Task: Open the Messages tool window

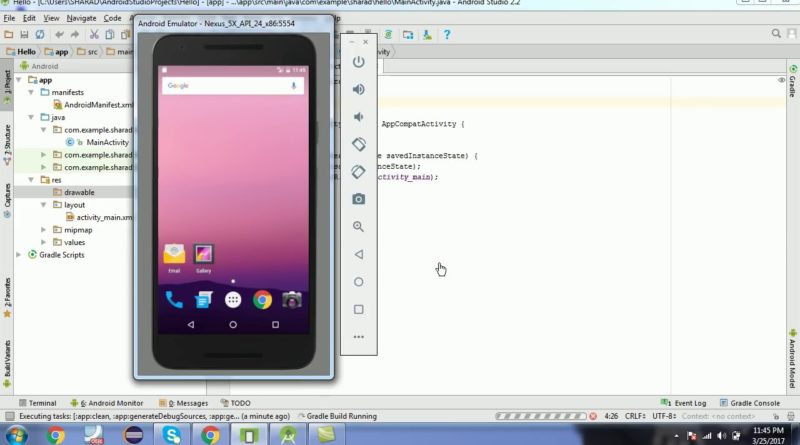Action: 184,403
